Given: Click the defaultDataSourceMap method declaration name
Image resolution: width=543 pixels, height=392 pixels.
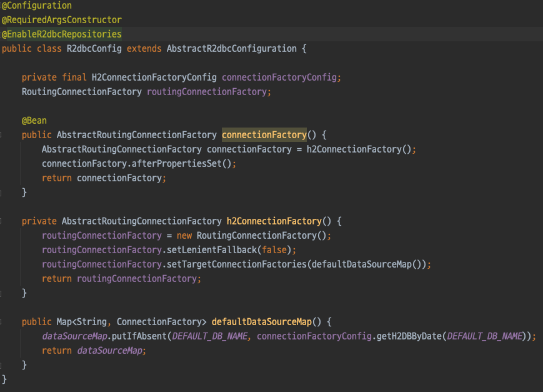Looking at the screenshot, I should tap(262, 322).
